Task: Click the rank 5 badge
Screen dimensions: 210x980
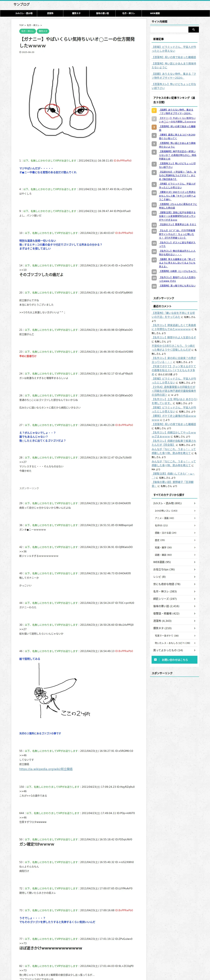Action: [154, 144]
